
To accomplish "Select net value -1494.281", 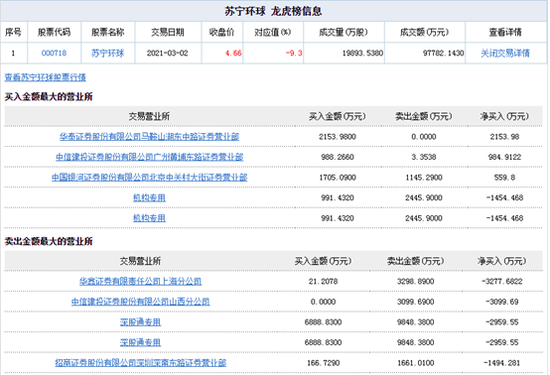I will (x=502, y=362).
